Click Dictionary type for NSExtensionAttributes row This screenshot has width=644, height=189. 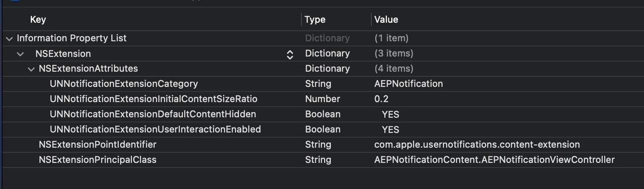(x=327, y=69)
